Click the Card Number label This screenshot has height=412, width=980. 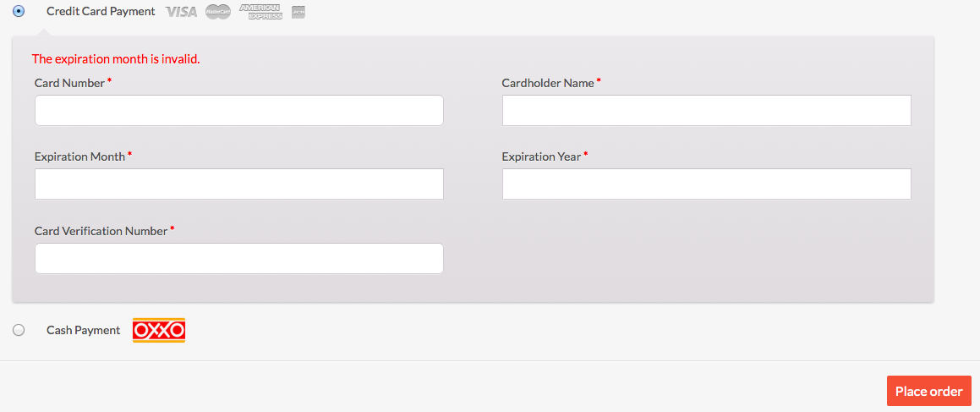pyautogui.click(x=69, y=83)
